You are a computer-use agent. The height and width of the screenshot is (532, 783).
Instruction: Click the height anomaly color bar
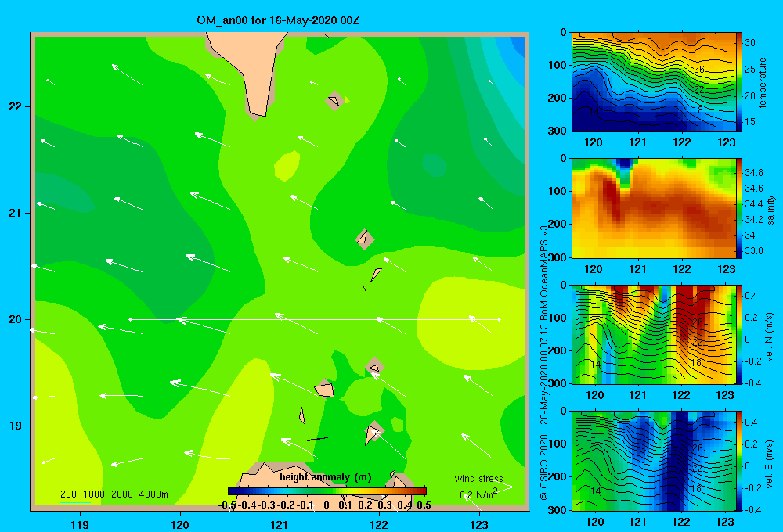click(327, 491)
